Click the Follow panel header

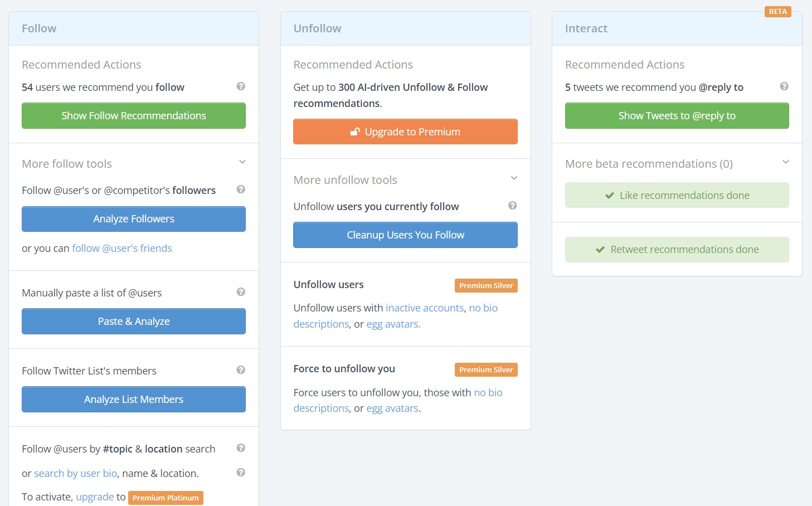(x=134, y=28)
